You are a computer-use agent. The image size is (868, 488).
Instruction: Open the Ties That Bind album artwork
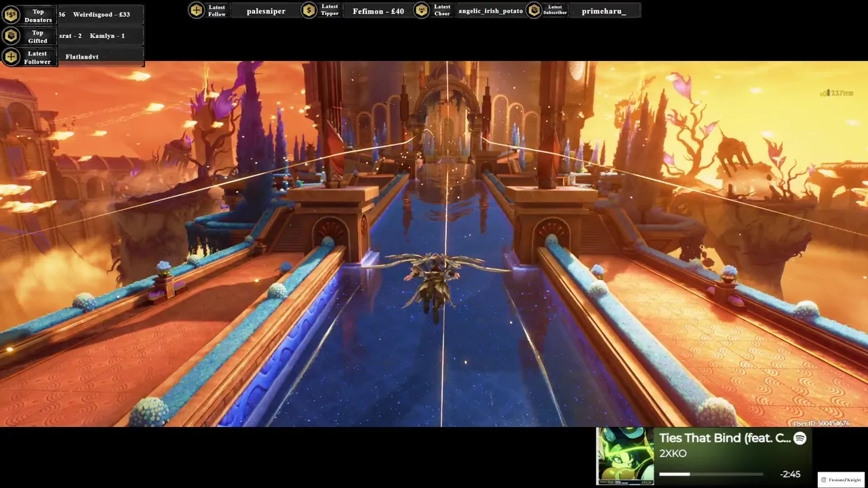click(x=625, y=456)
